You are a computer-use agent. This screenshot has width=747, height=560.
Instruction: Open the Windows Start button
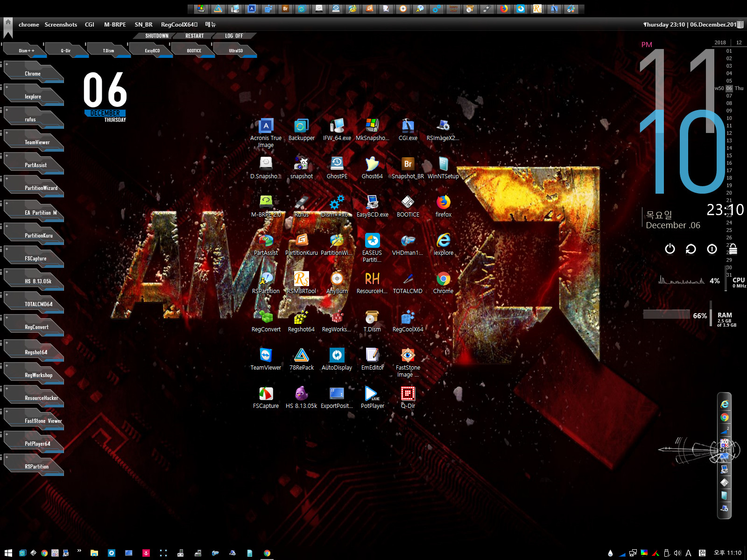point(8,553)
